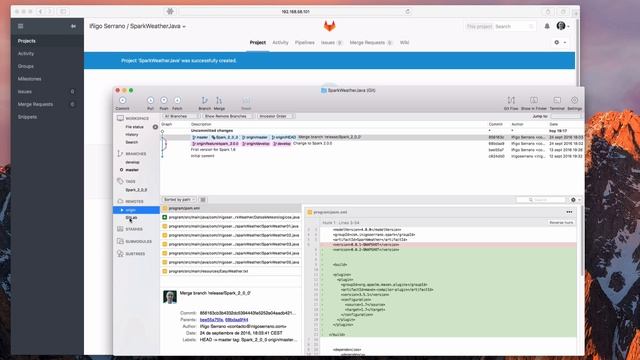The width and height of the screenshot is (640, 360).
Task: Click the Push toolbar icon
Action: click(x=164, y=100)
